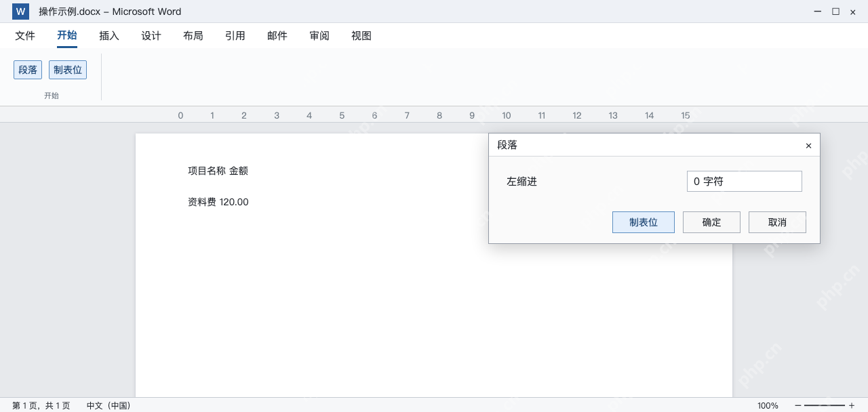868x412 pixels.
Task: Click the title 操作示例.docx – Microsoft Word
Action: (110, 12)
